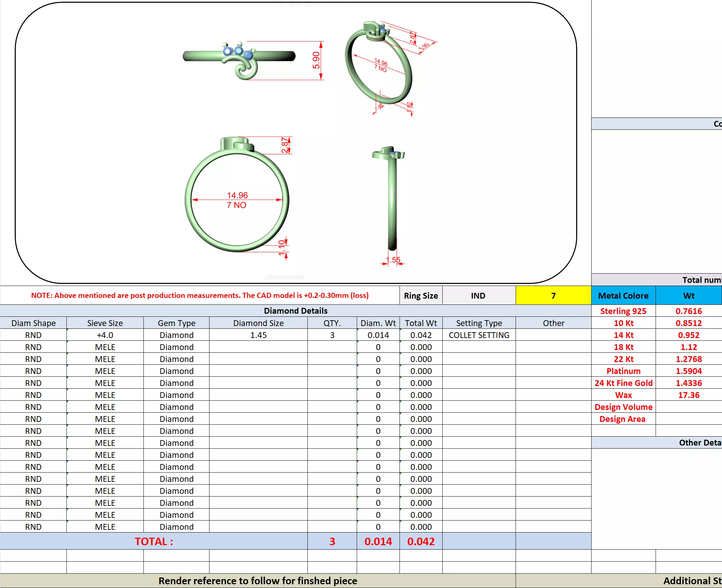Click the Diamond Size value 1.45

coord(258,335)
